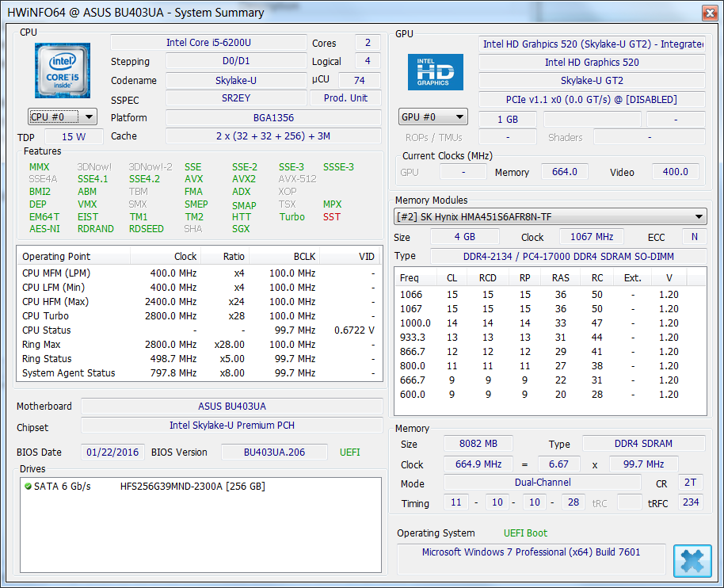The width and height of the screenshot is (724, 588).
Task: Click the Ratio column header
Action: coord(225,256)
